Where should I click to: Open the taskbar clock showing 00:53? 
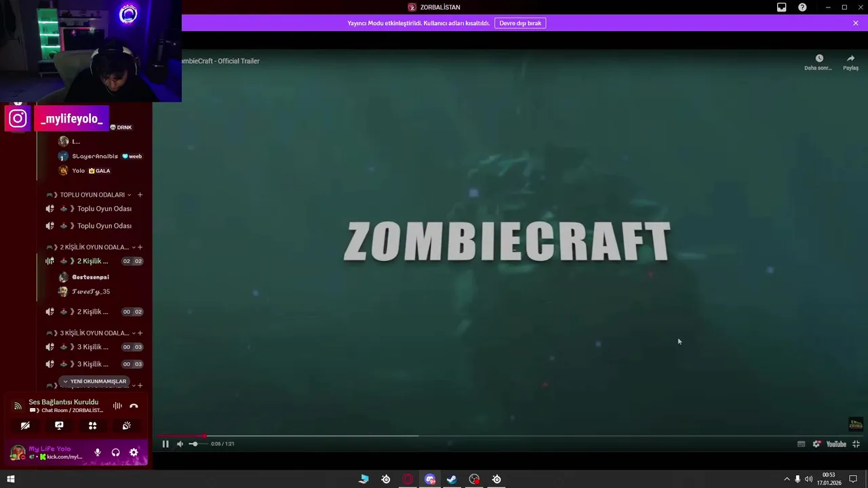[829, 479]
